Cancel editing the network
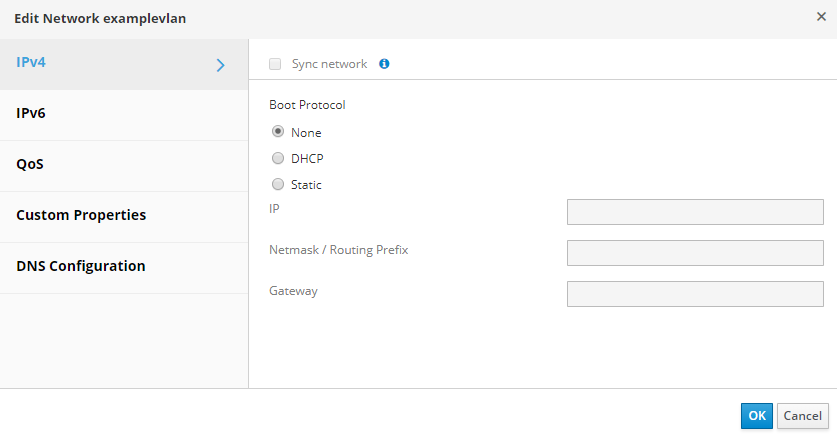The image size is (837, 440). coord(802,416)
